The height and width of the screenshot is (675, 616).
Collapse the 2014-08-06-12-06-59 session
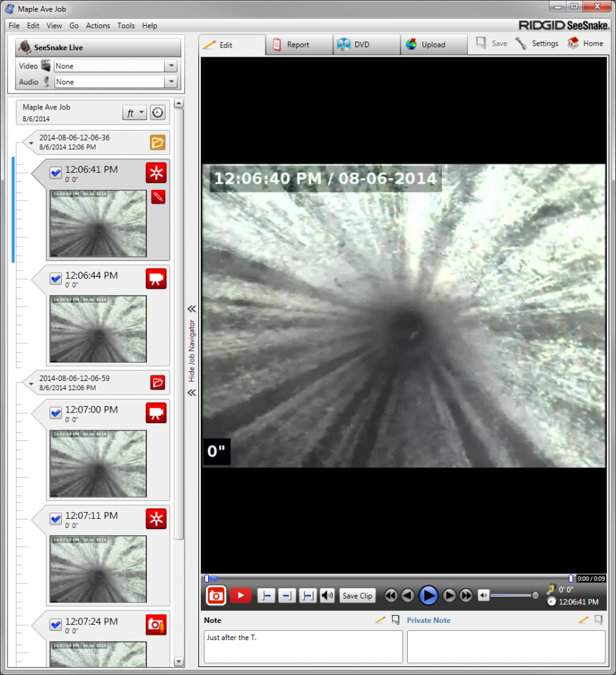31,383
